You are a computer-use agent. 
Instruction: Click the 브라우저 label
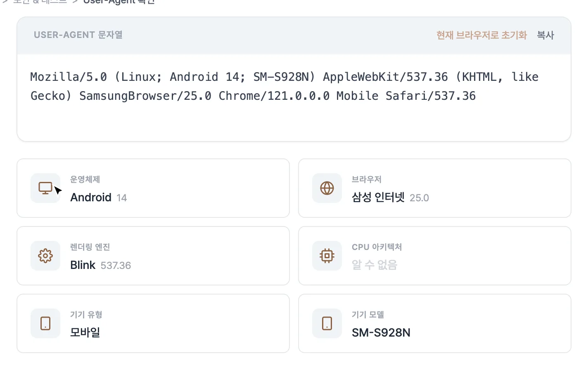tap(367, 179)
